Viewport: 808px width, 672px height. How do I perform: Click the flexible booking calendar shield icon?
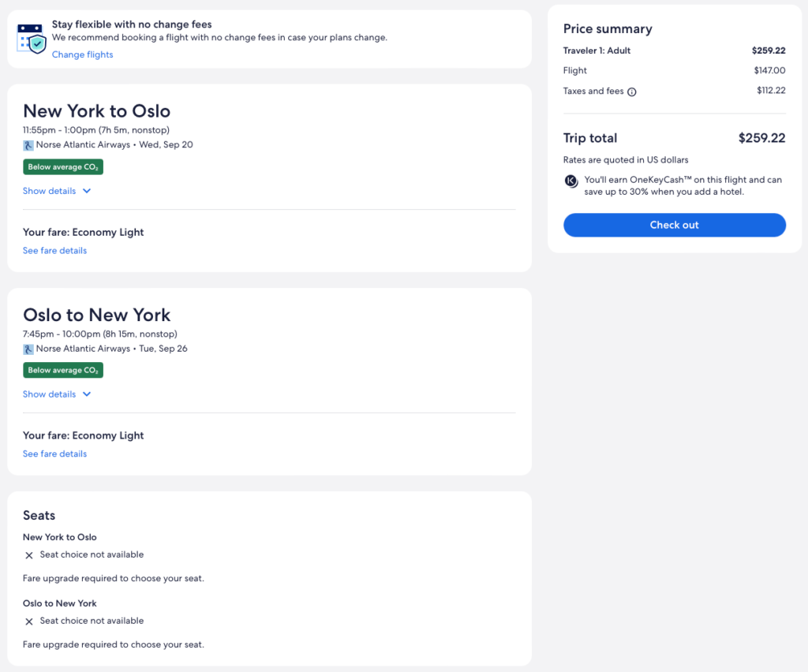point(32,38)
